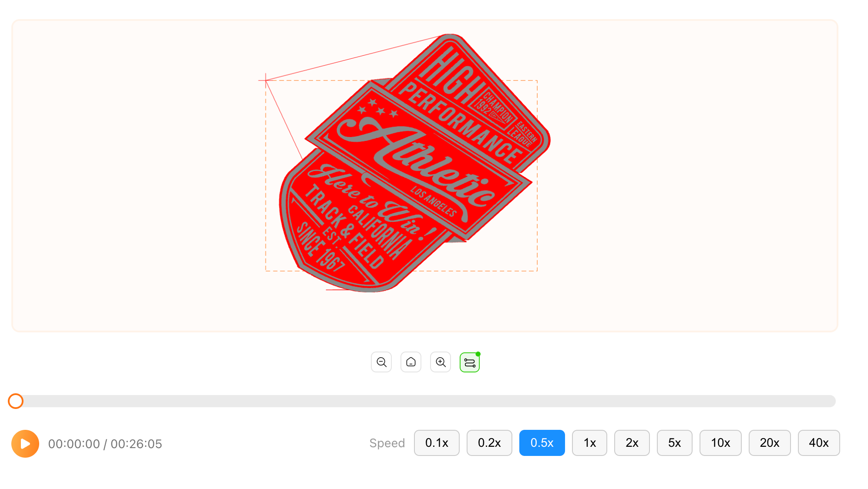
Task: Click the Athletic badge design preview
Action: click(x=414, y=165)
